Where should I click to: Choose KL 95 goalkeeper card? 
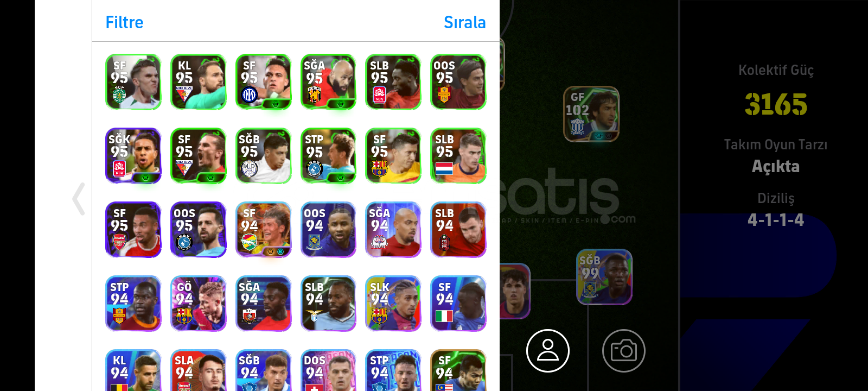tap(198, 82)
